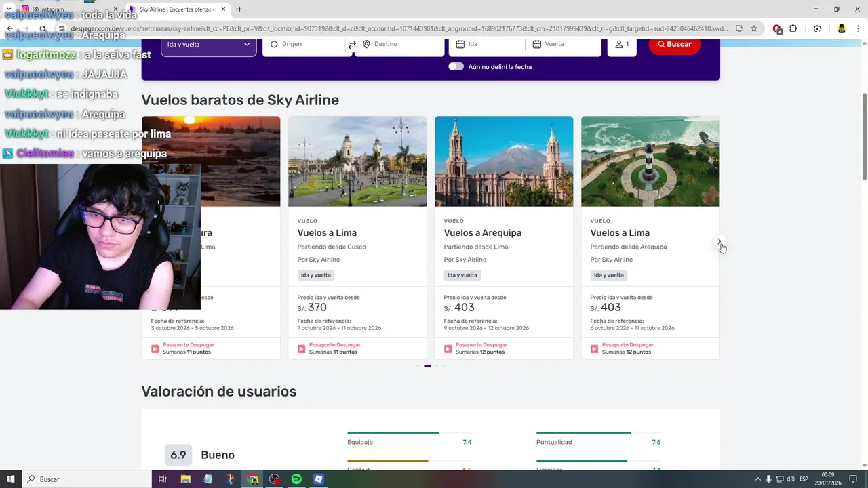Open 'Vuelos a Arequipa' flight card title
Viewport: 868px width, 488px height.
(483, 232)
